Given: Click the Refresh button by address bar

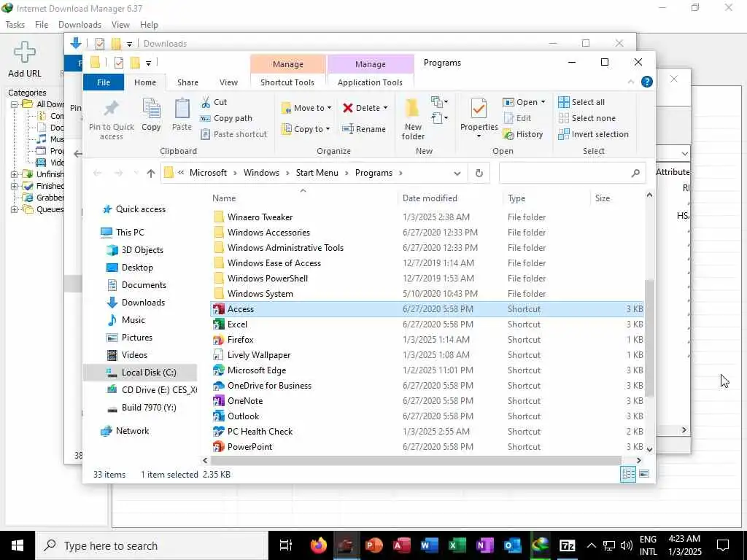Looking at the screenshot, I should tap(479, 174).
